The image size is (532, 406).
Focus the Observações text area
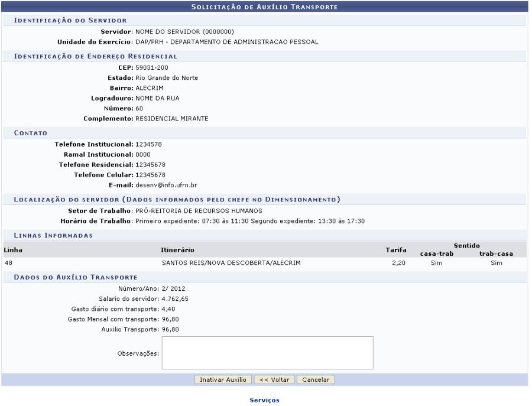pos(267,353)
